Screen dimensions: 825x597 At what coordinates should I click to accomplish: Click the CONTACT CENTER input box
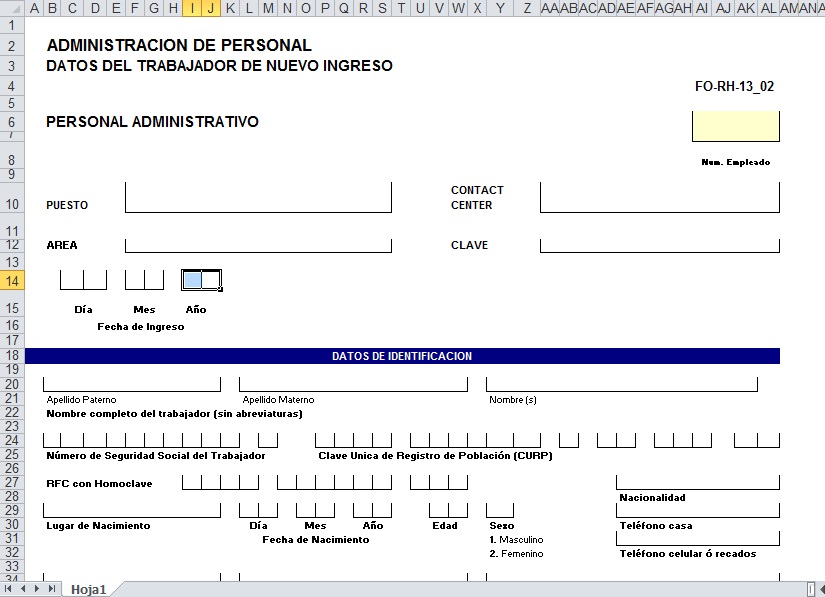coord(659,198)
